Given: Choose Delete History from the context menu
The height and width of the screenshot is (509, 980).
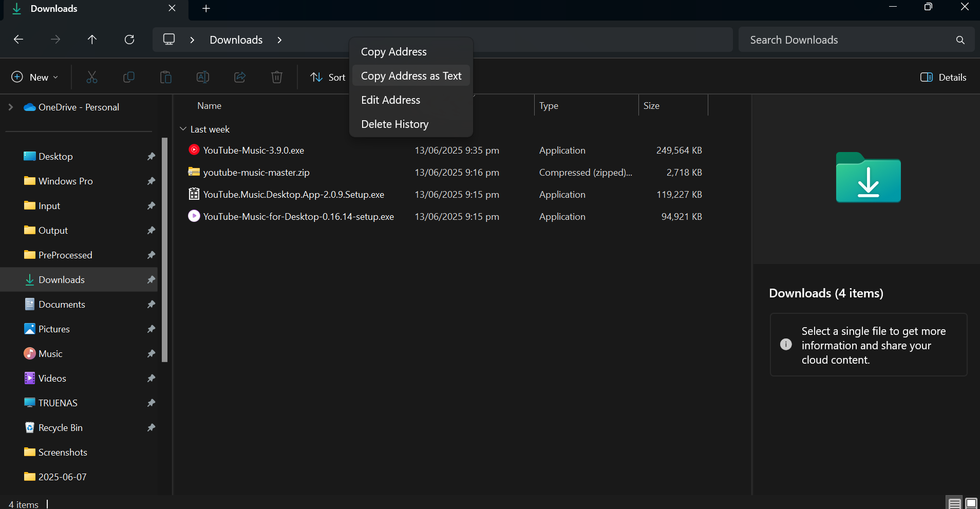Looking at the screenshot, I should coord(394,124).
